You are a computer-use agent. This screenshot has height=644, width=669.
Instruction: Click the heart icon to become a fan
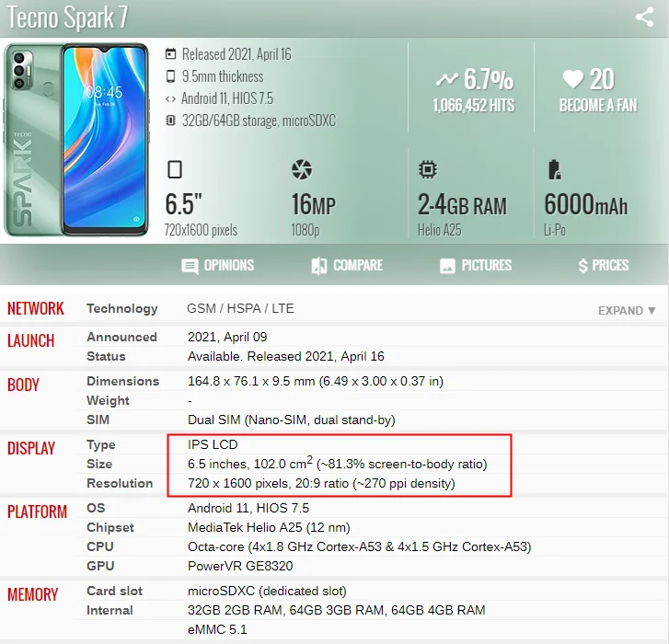pyautogui.click(x=572, y=79)
